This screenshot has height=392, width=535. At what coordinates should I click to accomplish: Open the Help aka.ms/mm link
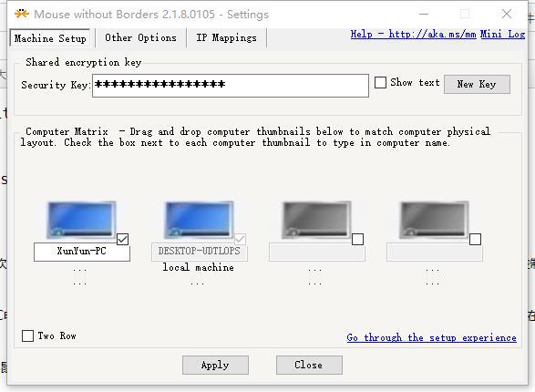click(x=413, y=34)
